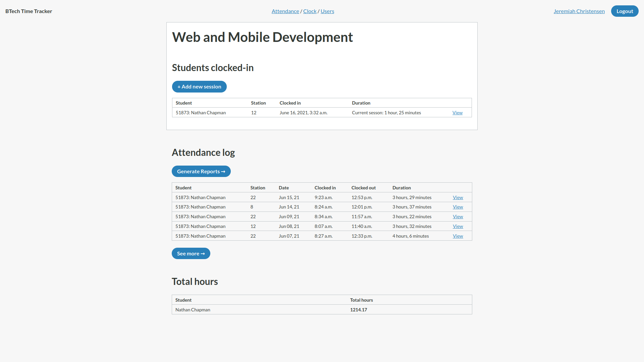View the Jun 07, 21 attendance entry
Screen dimensions: 644x362
click(x=458, y=236)
